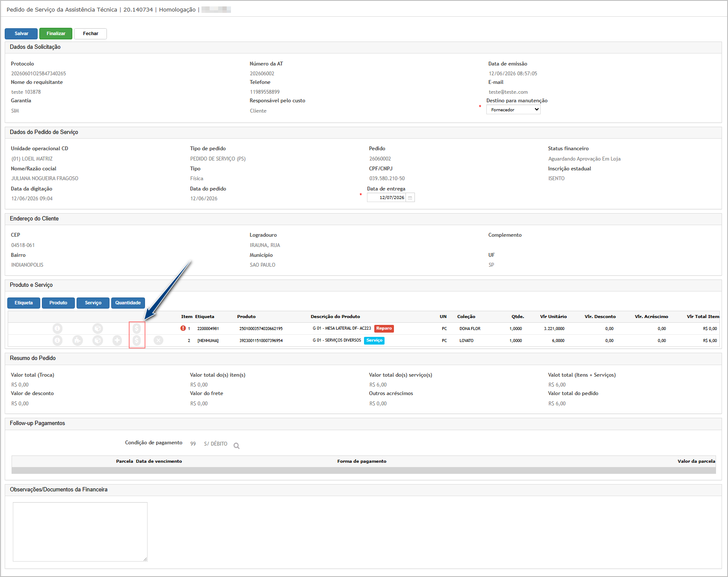Click the plus add icon on item 2
This screenshot has width=728, height=577.
(117, 340)
